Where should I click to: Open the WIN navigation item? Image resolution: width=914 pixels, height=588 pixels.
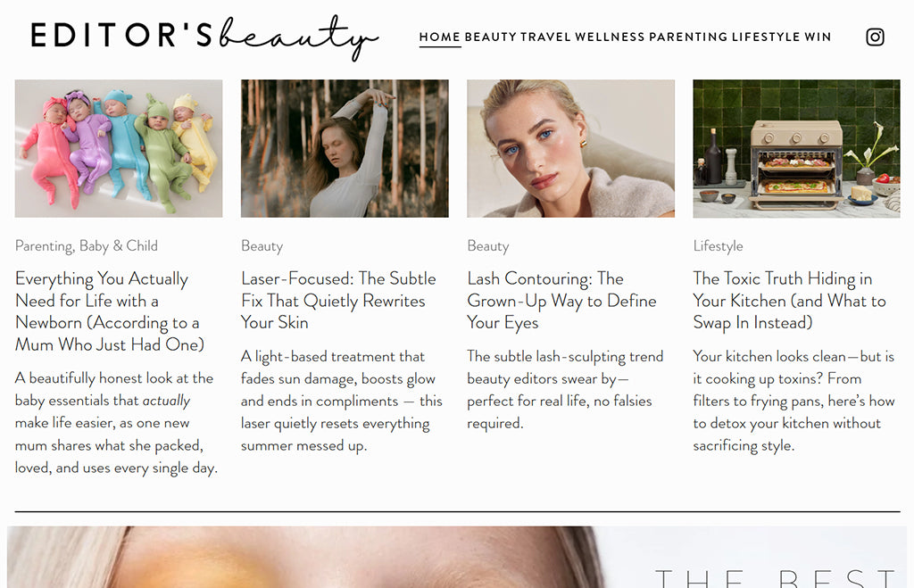click(818, 37)
